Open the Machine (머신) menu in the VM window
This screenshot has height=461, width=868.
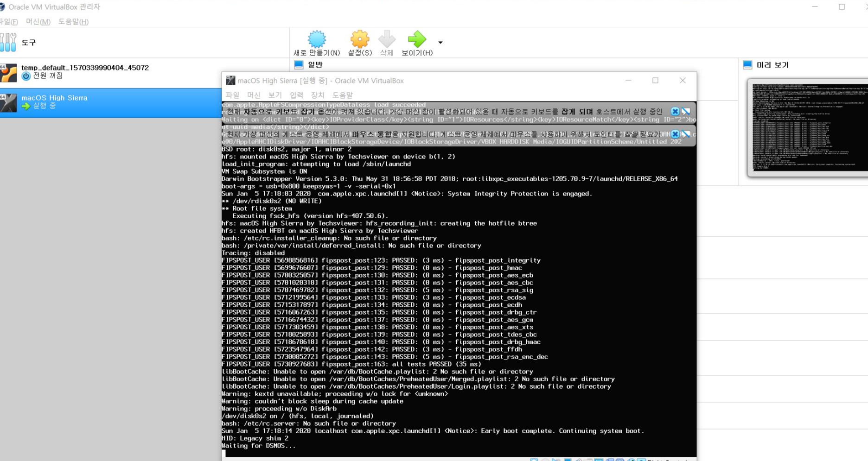click(x=254, y=95)
